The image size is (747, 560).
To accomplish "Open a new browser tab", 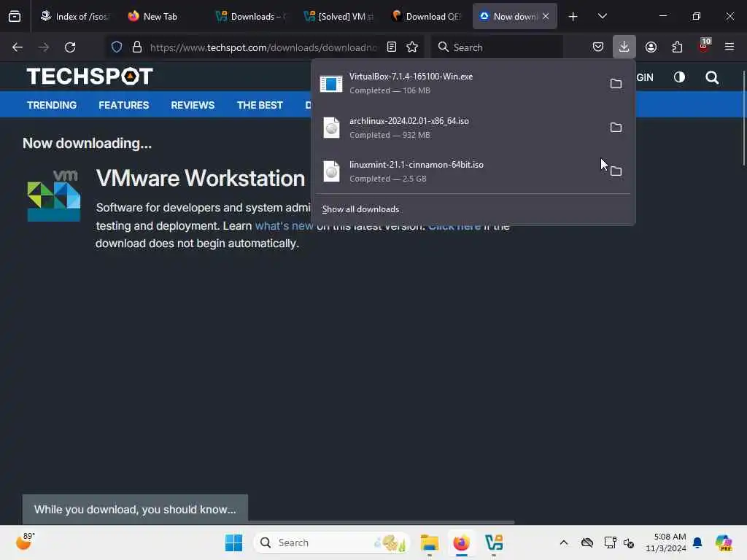I will (x=573, y=16).
